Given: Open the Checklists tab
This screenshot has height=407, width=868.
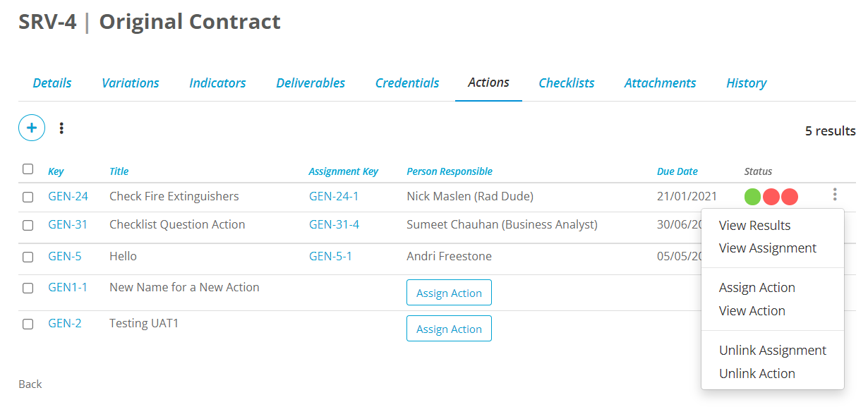Looking at the screenshot, I should click(566, 83).
